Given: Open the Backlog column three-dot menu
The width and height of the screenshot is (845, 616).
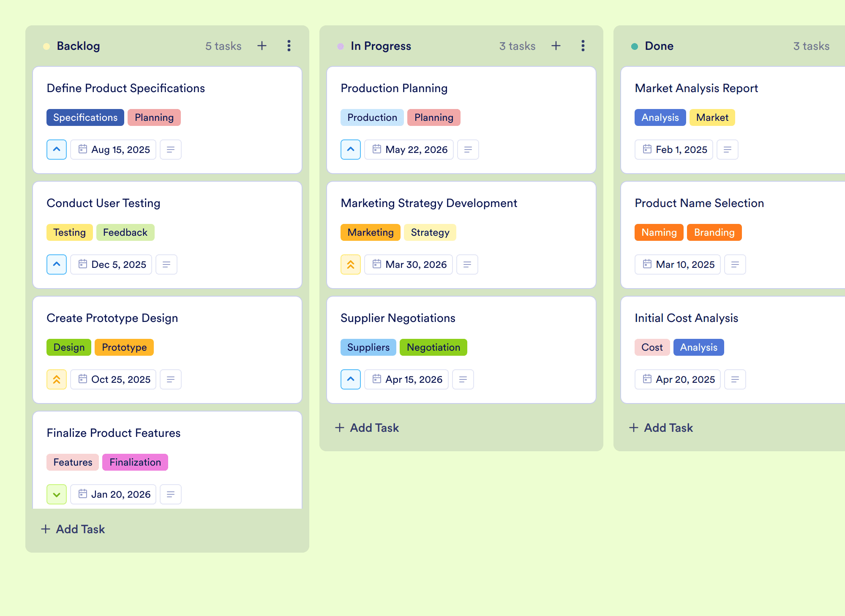Looking at the screenshot, I should (x=289, y=46).
